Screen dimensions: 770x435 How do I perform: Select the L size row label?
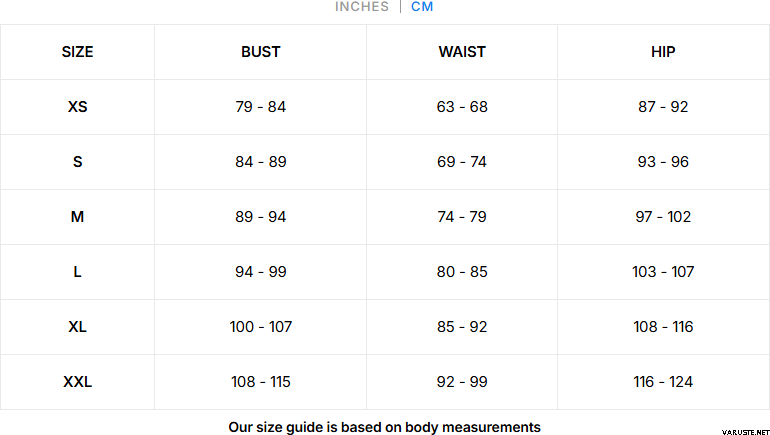[77, 272]
